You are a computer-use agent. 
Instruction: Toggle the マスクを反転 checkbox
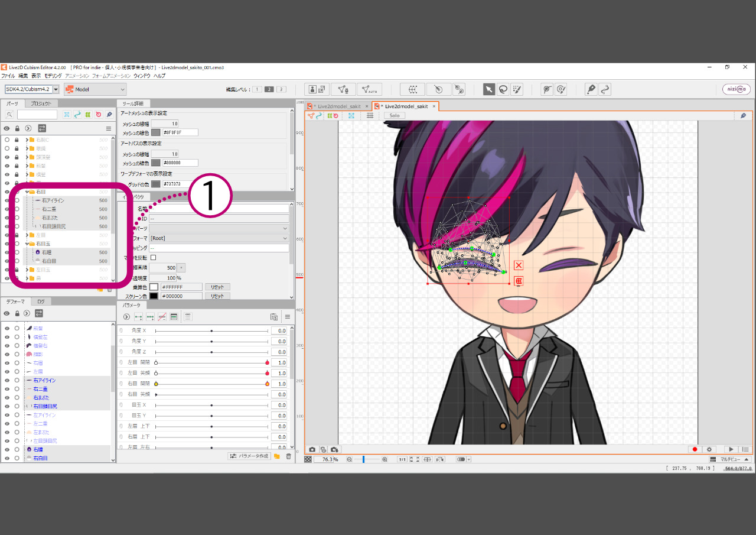click(x=153, y=258)
